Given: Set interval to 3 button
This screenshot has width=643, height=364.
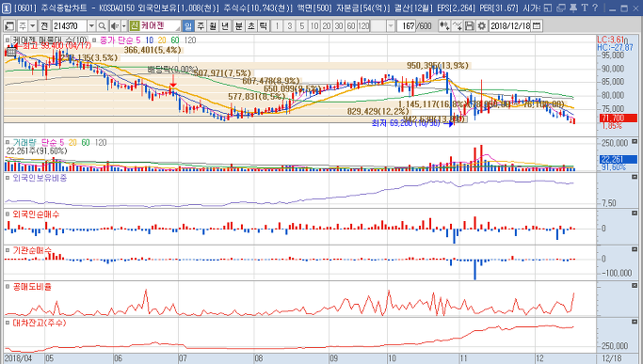Looking at the screenshot, I should 290,26.
